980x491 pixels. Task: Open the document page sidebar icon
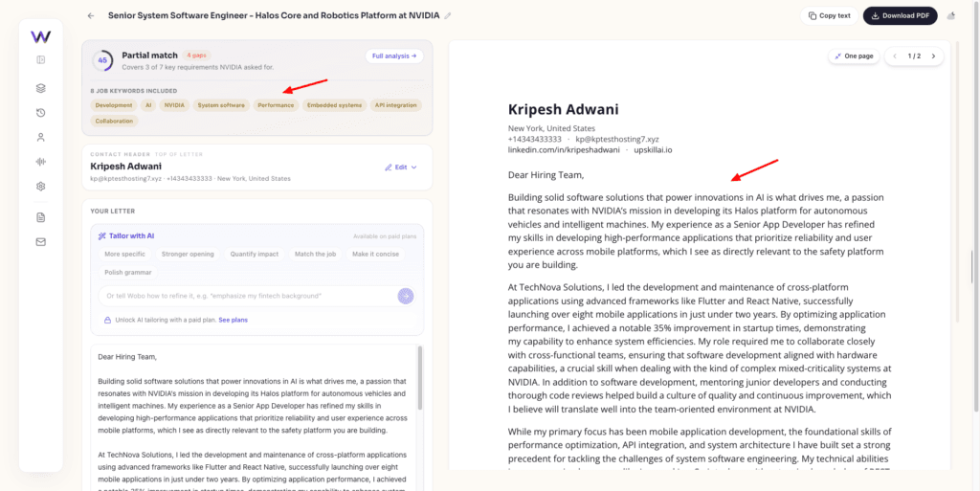point(40,217)
